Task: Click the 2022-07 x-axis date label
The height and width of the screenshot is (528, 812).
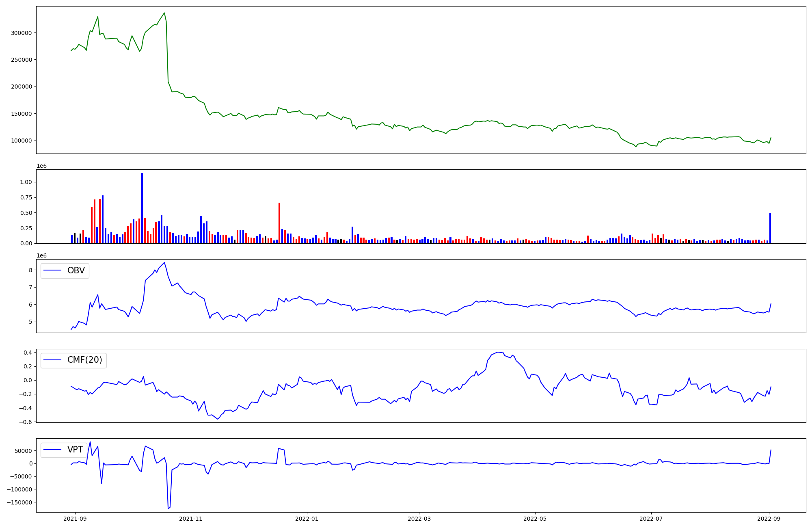Action: click(x=651, y=519)
